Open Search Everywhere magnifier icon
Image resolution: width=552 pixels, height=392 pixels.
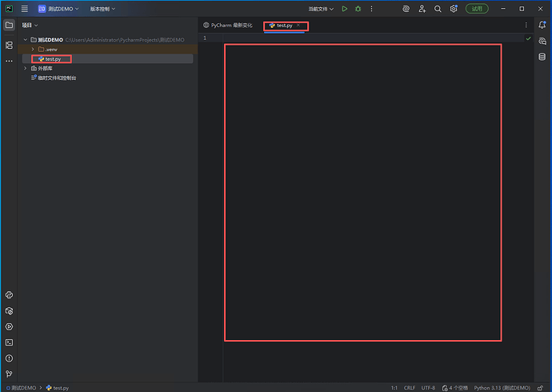coord(438,9)
